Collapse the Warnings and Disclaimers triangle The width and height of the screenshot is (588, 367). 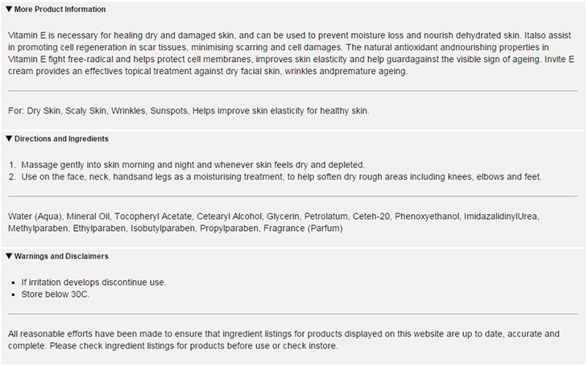tap(9, 257)
